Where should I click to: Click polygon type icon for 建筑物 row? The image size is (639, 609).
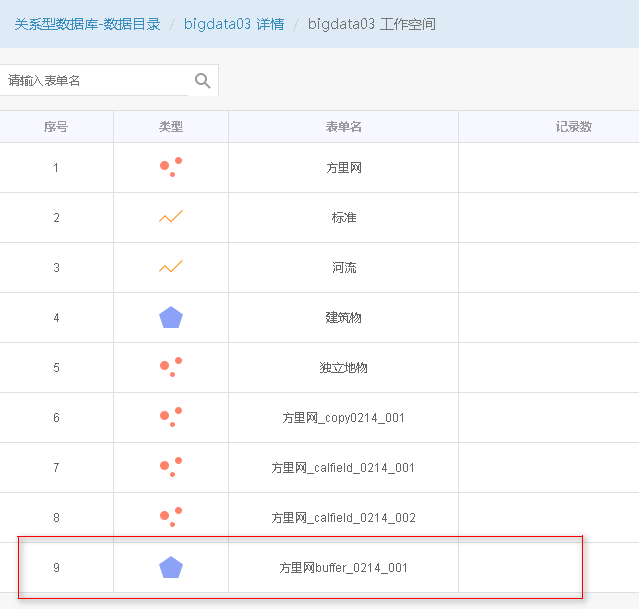coord(171,317)
